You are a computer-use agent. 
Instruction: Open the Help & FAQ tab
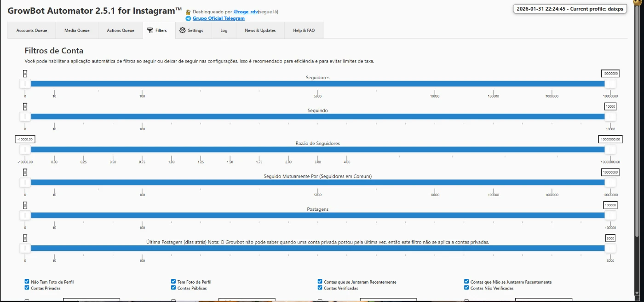(304, 30)
